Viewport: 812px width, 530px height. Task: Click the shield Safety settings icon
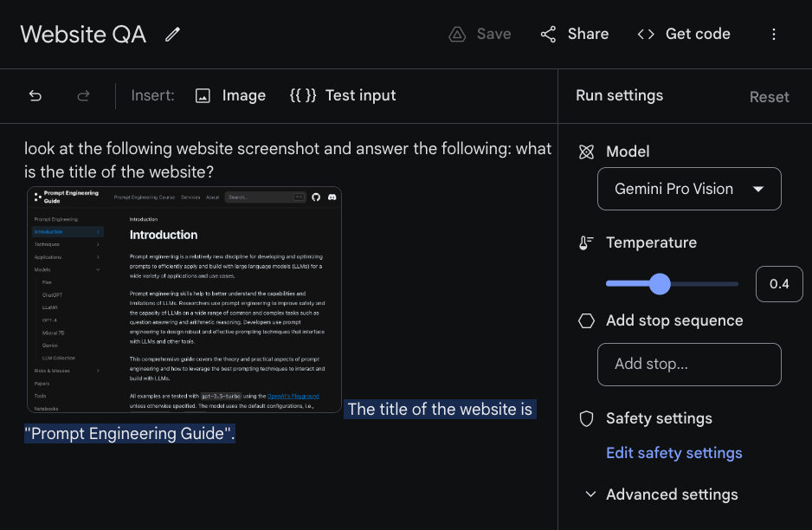tap(587, 419)
